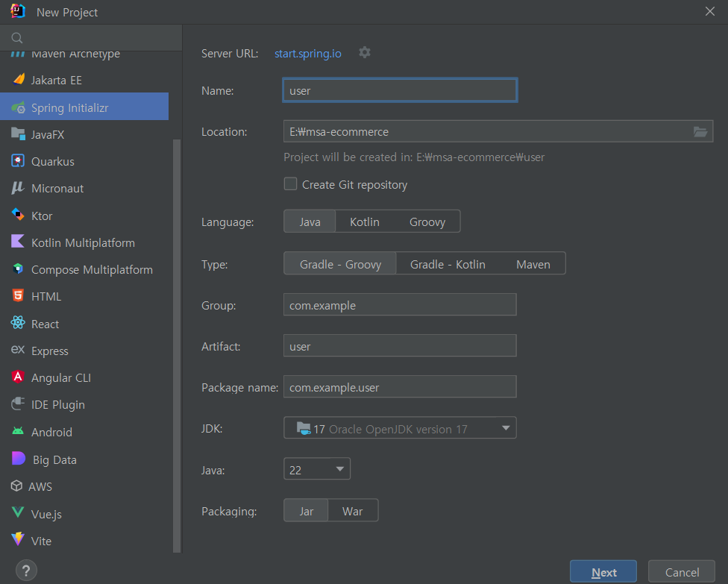Click the search magnifier icon

(x=17, y=38)
